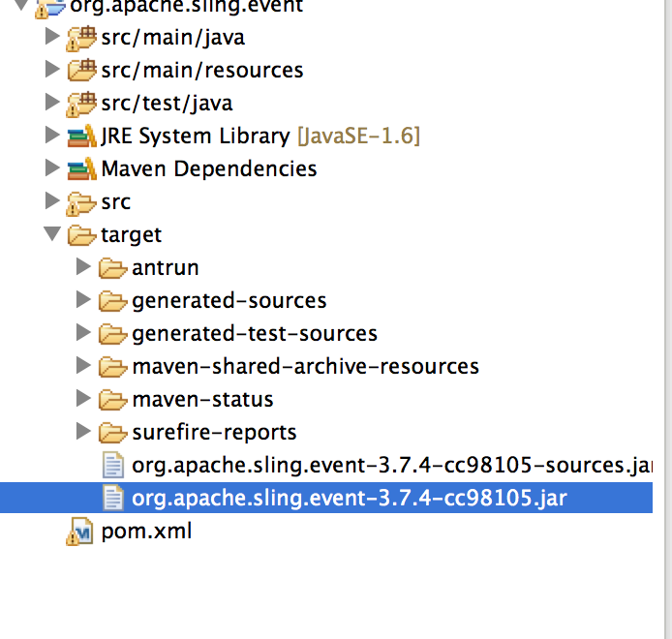Click the src folder icon with warning

click(x=81, y=203)
